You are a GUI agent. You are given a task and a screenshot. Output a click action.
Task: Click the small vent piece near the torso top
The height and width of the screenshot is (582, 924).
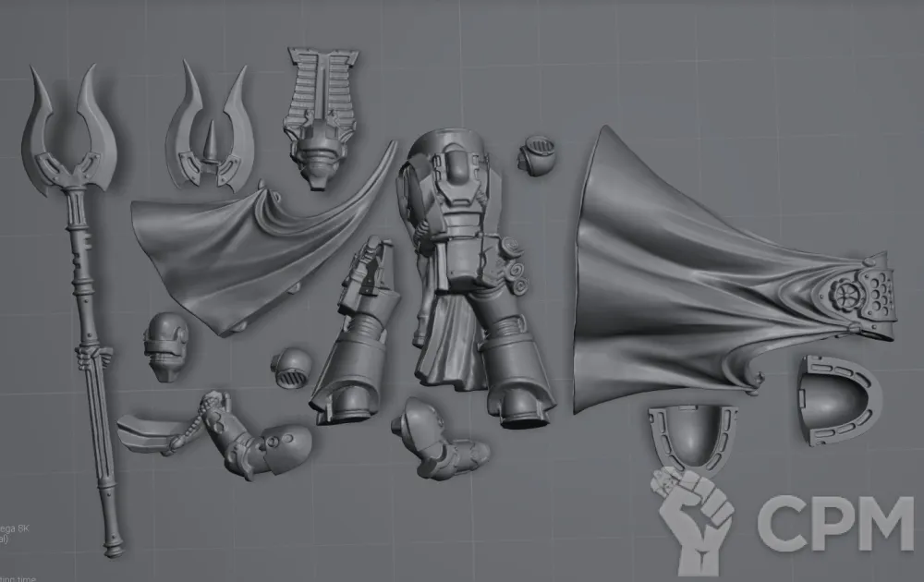tap(537, 153)
